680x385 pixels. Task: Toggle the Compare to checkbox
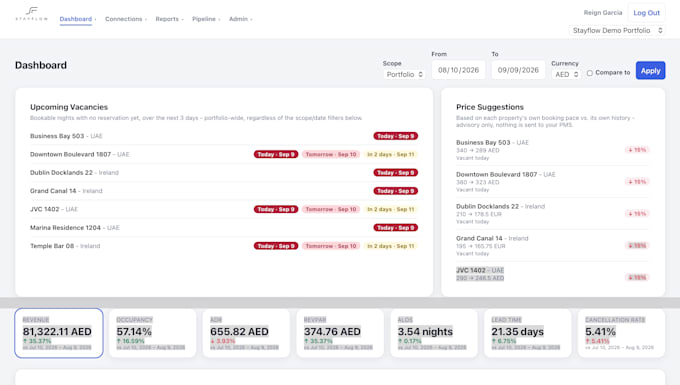click(590, 73)
